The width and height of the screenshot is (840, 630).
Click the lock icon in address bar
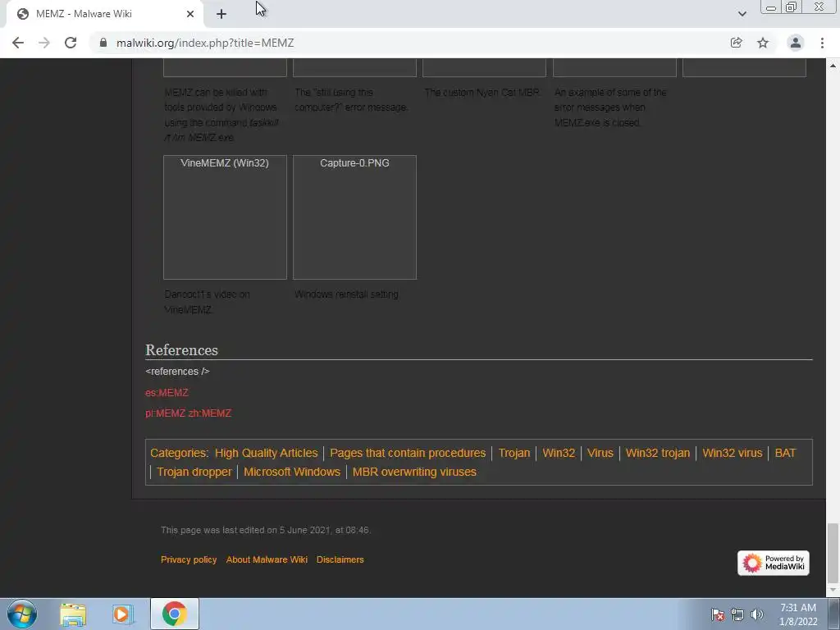(x=103, y=43)
